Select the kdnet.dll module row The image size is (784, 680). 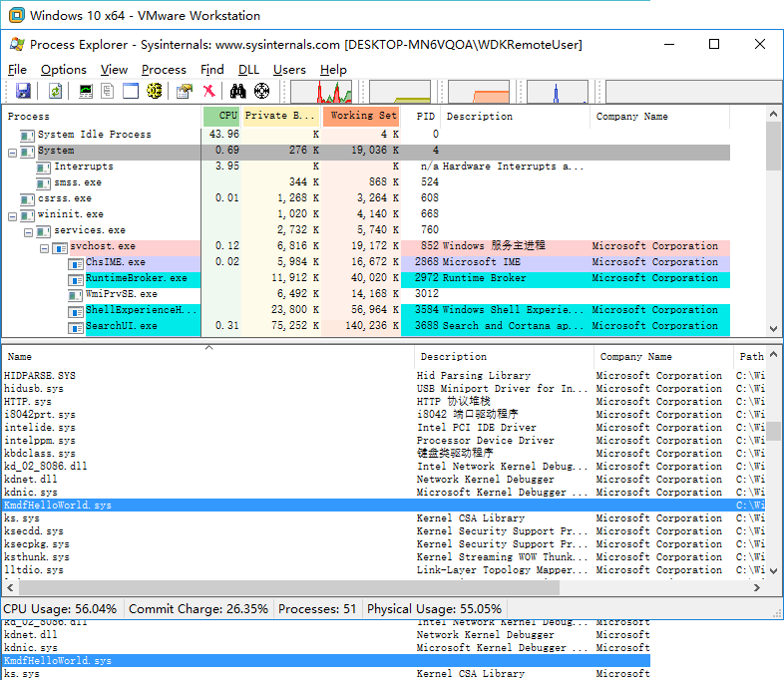[x=384, y=480]
